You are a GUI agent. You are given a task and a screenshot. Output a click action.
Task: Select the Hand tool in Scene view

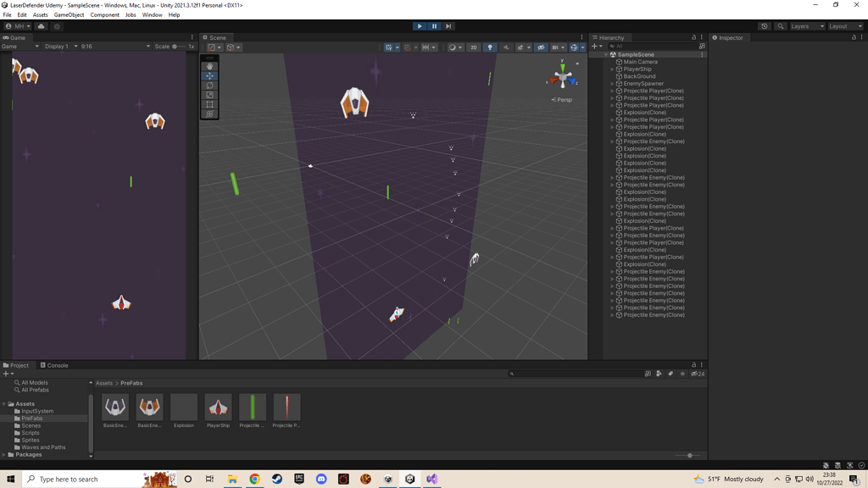[209, 66]
